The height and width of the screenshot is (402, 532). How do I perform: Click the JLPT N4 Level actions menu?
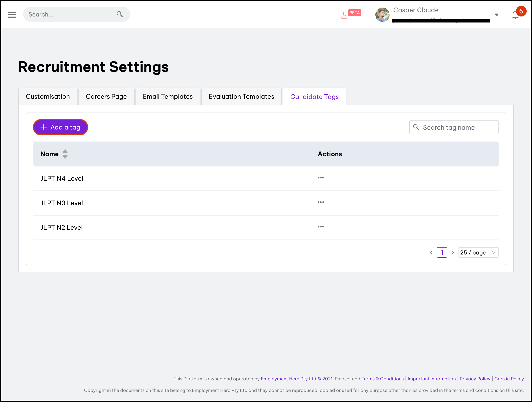coord(321,178)
